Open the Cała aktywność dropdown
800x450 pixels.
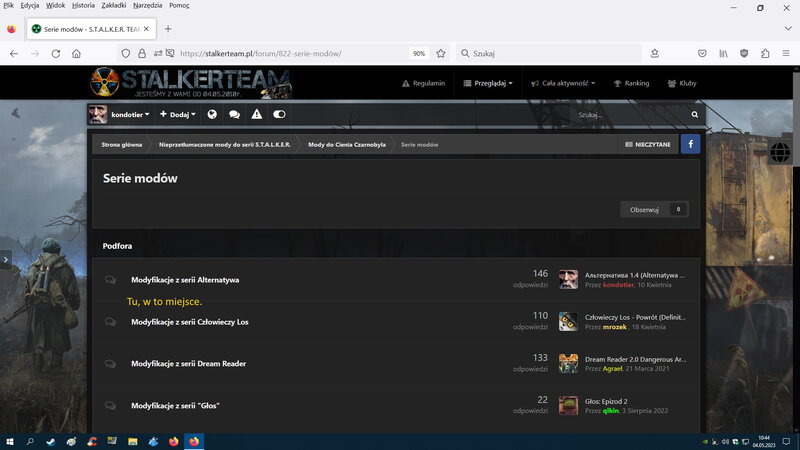point(564,83)
